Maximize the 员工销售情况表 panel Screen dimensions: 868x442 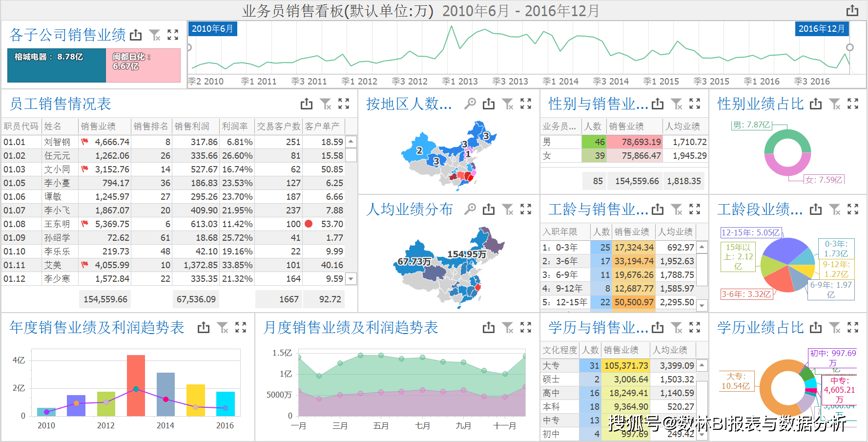click(x=344, y=104)
